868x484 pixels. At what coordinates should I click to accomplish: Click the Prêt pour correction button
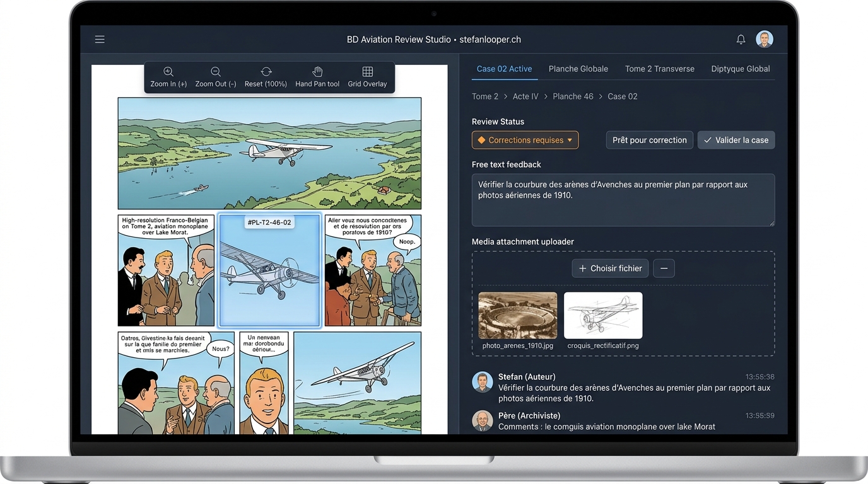coord(650,140)
